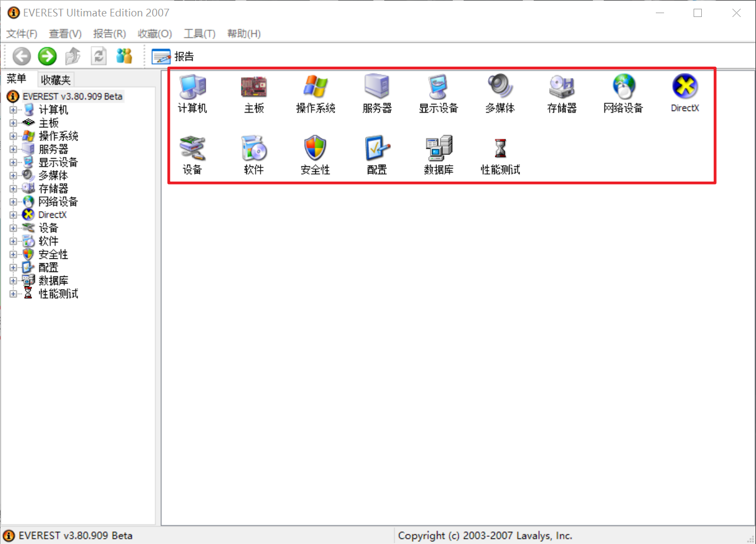Expand the 主板 tree node
This screenshot has height=544, width=756.
click(x=13, y=123)
